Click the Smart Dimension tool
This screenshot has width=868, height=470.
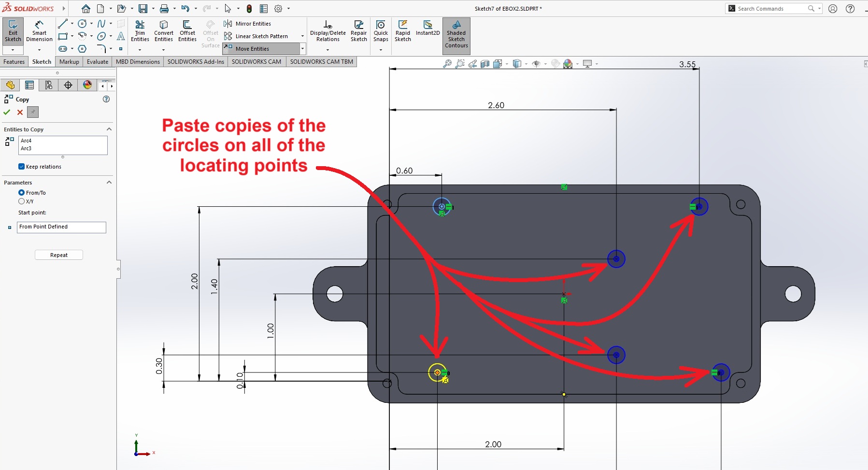(39, 31)
